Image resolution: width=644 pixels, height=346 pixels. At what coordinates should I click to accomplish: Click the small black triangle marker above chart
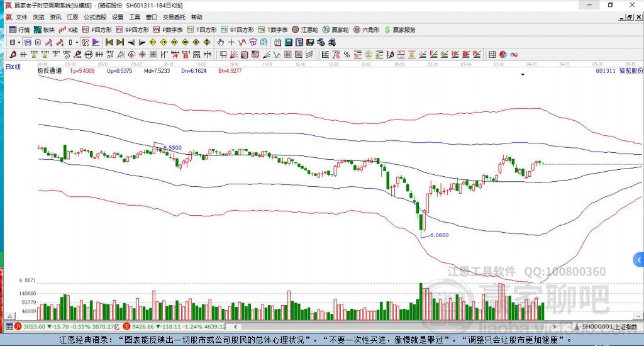523,75
